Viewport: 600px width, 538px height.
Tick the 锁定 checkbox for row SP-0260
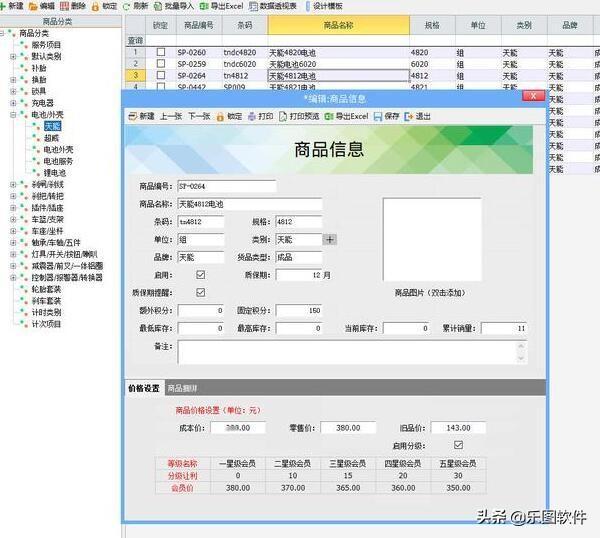pyautogui.click(x=161, y=52)
